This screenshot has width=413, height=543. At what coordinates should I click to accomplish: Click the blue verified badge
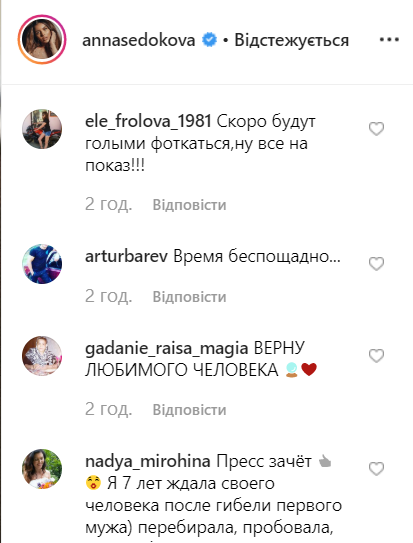coord(209,40)
